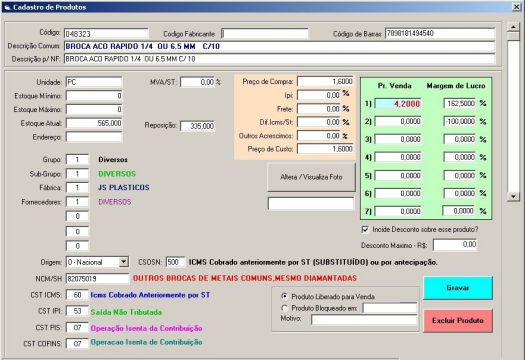This screenshot has height=360, width=525.
Task: Open Altera / Visualiza Foto
Action: pos(311,177)
